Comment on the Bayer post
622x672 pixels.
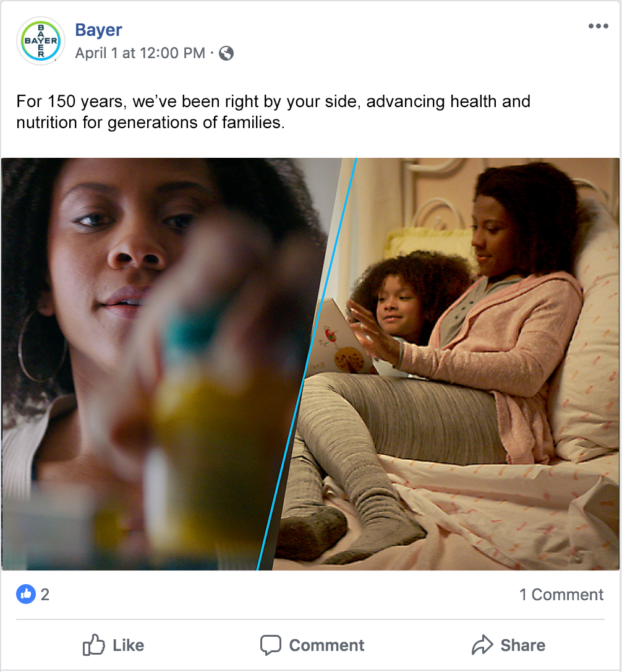coord(312,645)
